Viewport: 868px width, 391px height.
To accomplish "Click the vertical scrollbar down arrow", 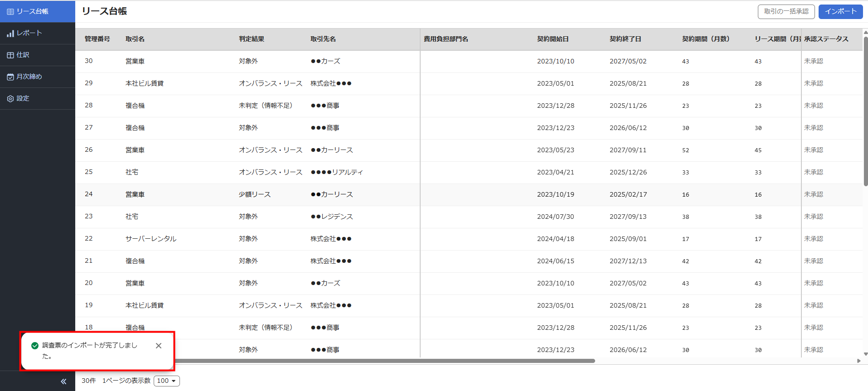I will click(x=865, y=354).
